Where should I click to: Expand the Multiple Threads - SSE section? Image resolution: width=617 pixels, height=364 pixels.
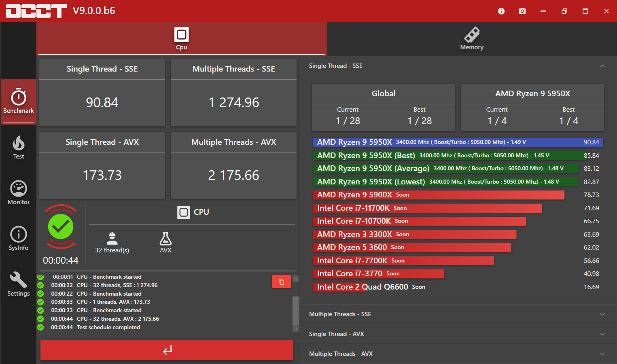pyautogui.click(x=458, y=314)
